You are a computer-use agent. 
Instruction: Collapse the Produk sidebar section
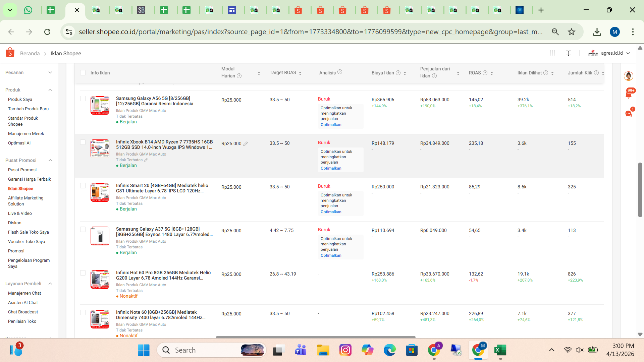pos(50,90)
